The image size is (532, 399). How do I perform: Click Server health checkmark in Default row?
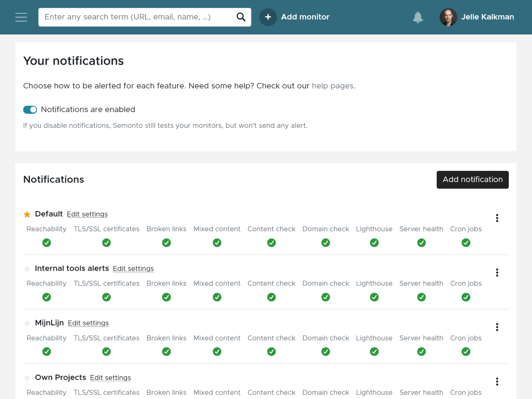coord(421,243)
